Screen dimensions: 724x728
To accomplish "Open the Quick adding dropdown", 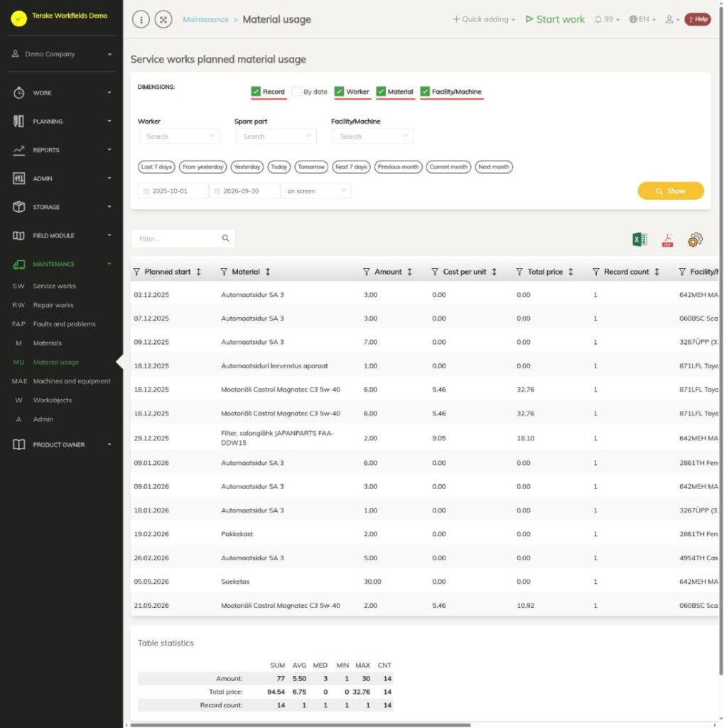I will point(484,19).
